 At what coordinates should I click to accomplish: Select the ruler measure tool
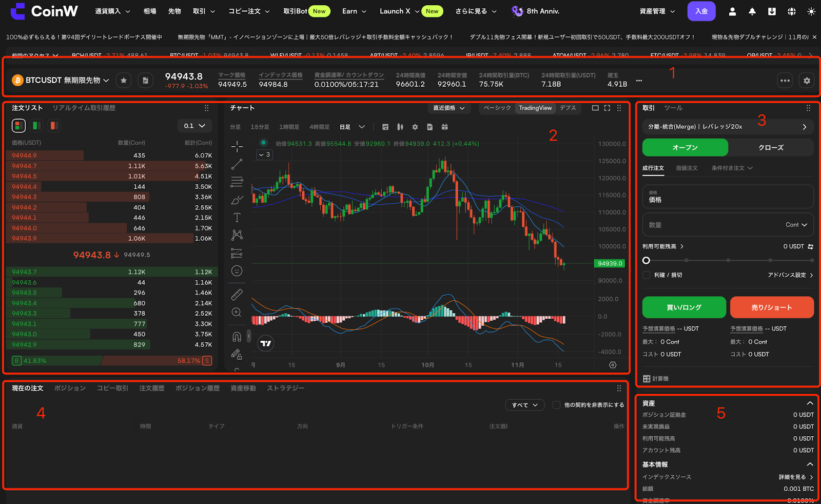pos(237,295)
